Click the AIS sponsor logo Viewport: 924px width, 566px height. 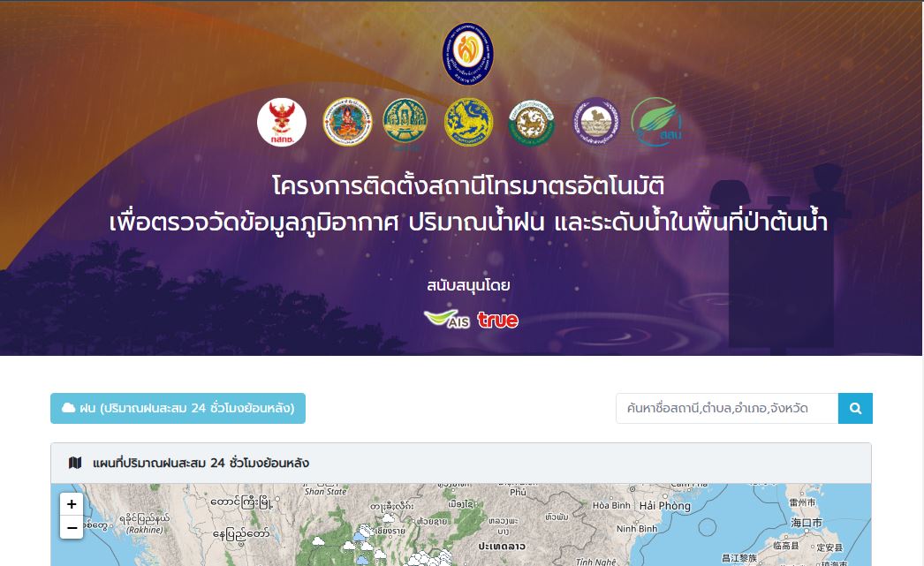point(447,320)
